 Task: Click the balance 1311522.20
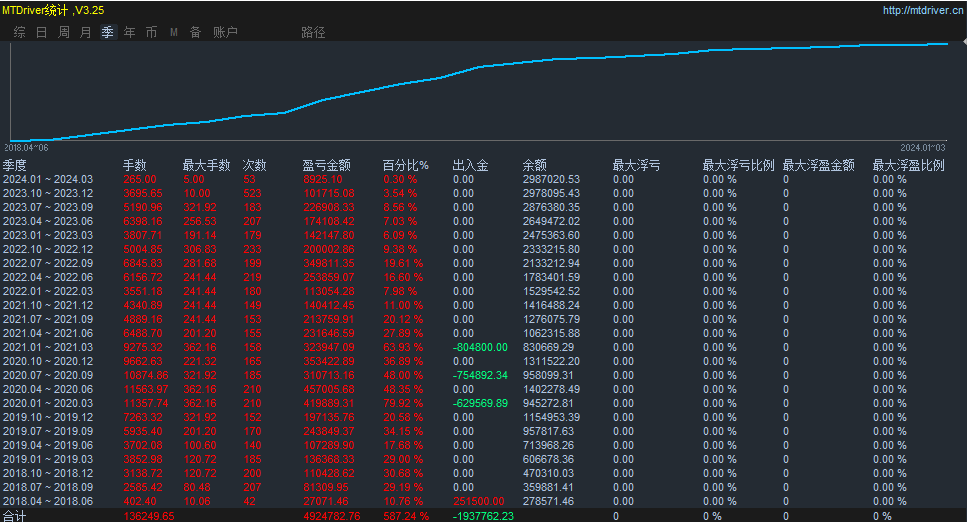tap(551, 362)
